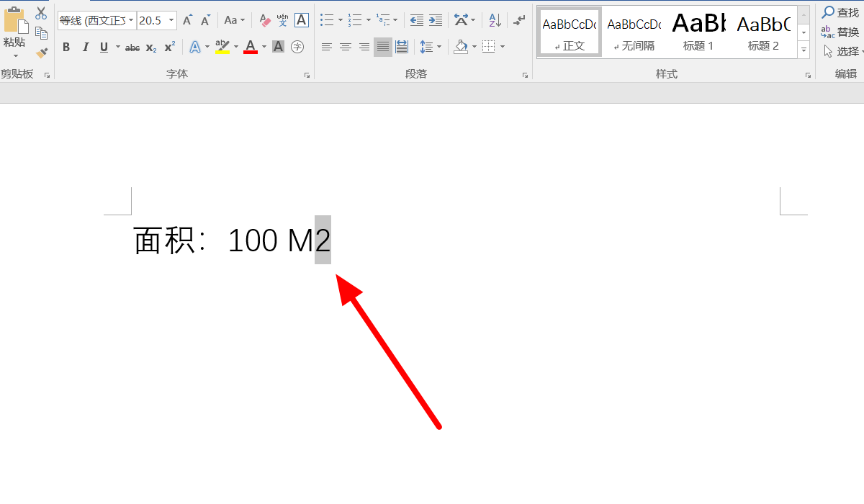Click the 查找 (Find) button
Viewport: 864px width, 504px height.
click(840, 13)
